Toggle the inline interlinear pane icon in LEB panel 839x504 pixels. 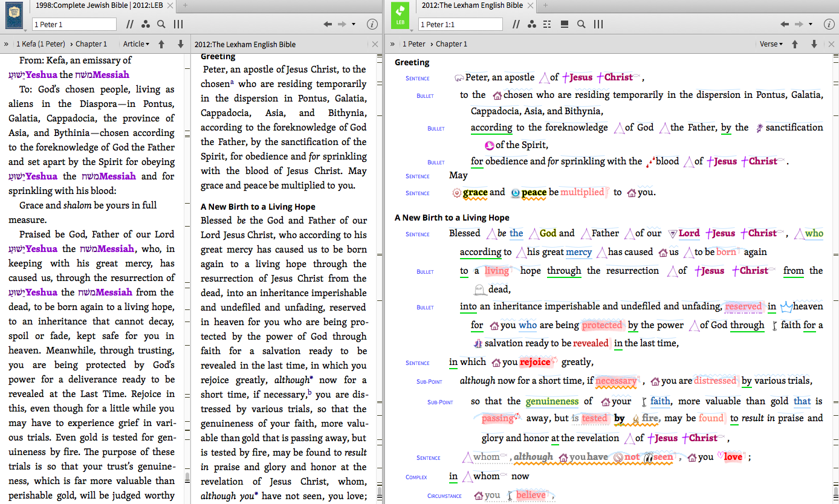tap(565, 24)
